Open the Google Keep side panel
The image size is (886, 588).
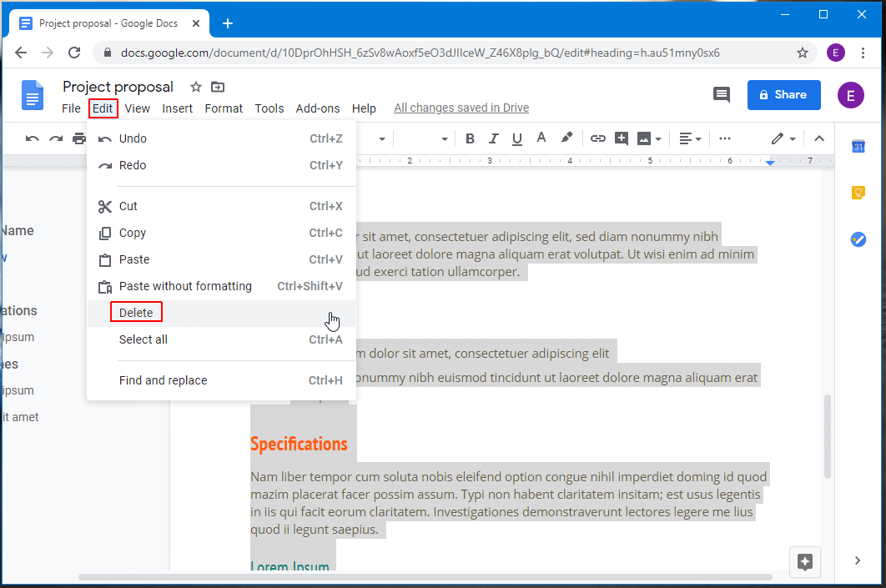[858, 193]
